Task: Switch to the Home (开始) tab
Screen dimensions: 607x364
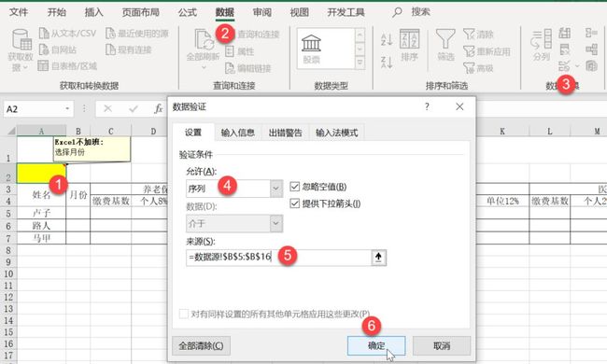Action: click(57, 12)
